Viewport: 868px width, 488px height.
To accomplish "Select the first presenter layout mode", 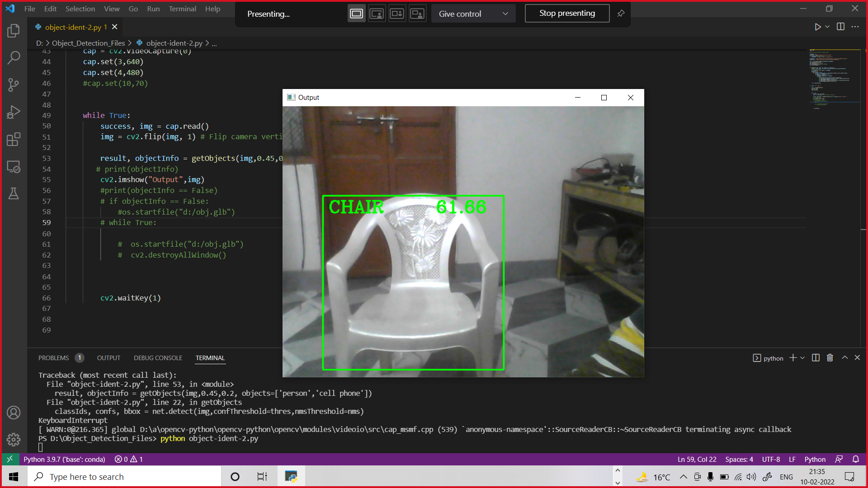I will click(x=356, y=14).
